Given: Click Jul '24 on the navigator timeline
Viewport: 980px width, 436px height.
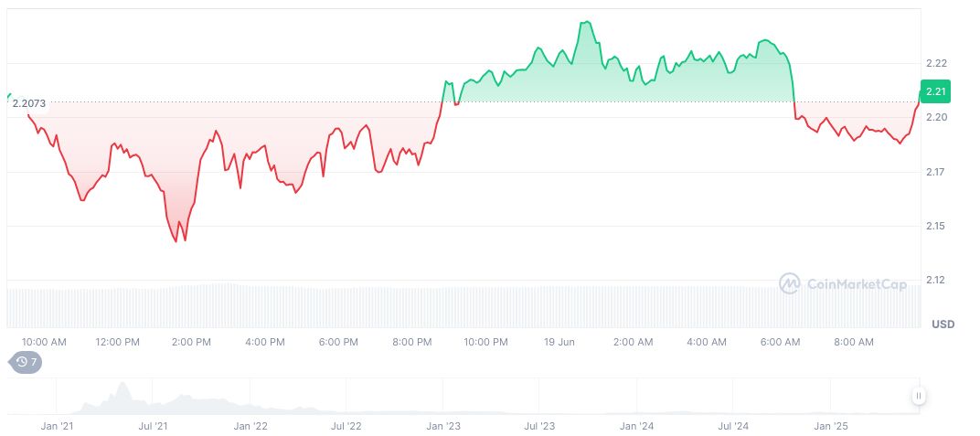Looking at the screenshot, I should 733,426.
